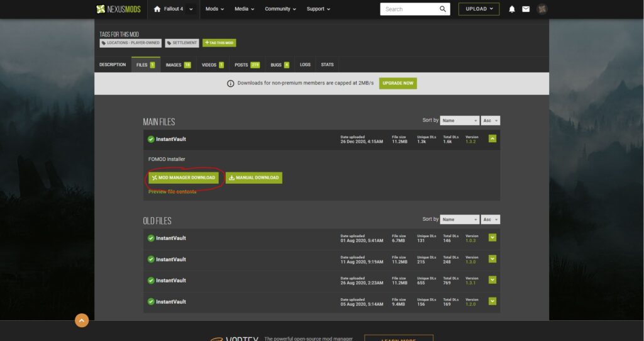
Task: Open the Media menu
Action: pyautogui.click(x=245, y=9)
